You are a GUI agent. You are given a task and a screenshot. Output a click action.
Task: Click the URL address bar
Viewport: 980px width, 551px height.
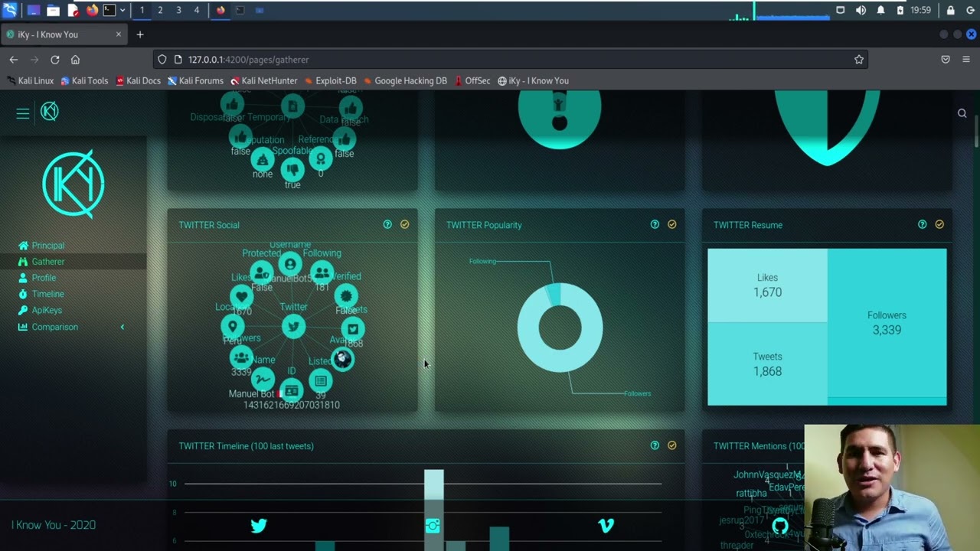(511, 60)
